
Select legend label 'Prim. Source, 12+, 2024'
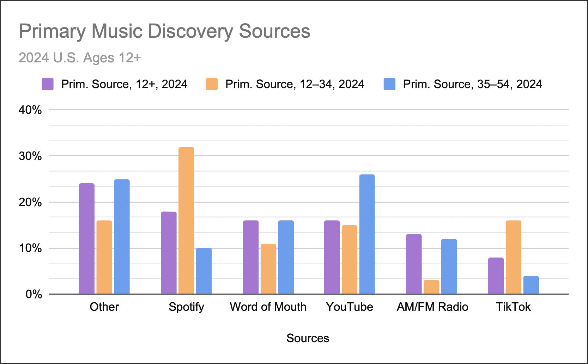pyautogui.click(x=124, y=84)
